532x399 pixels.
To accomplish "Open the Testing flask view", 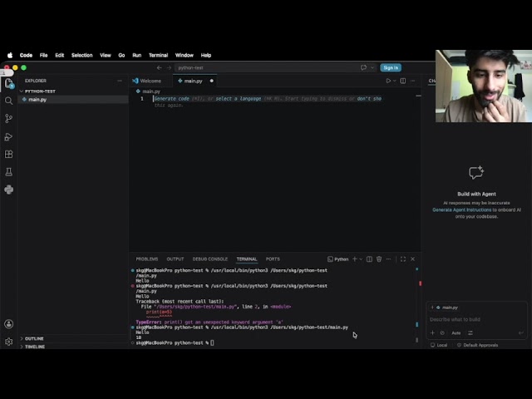I will 9,172.
